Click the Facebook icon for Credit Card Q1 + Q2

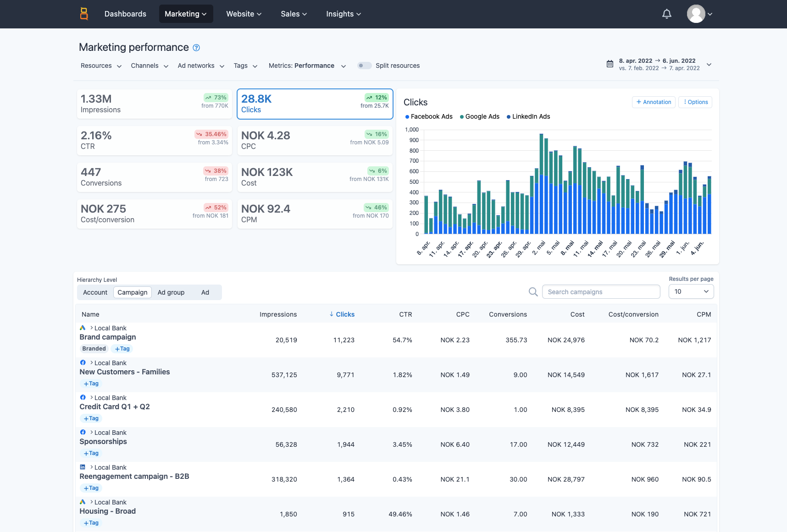point(83,398)
